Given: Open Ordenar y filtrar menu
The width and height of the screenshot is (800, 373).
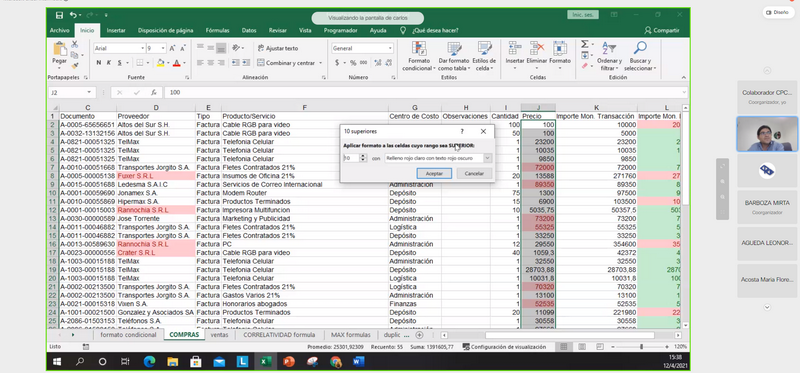Looking at the screenshot, I should pos(609,57).
